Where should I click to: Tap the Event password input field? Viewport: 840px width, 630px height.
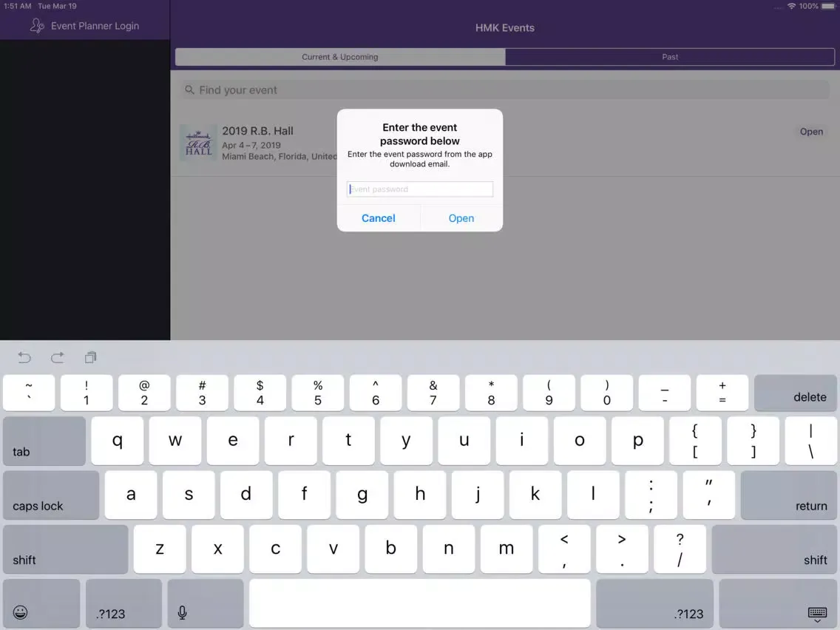point(420,189)
